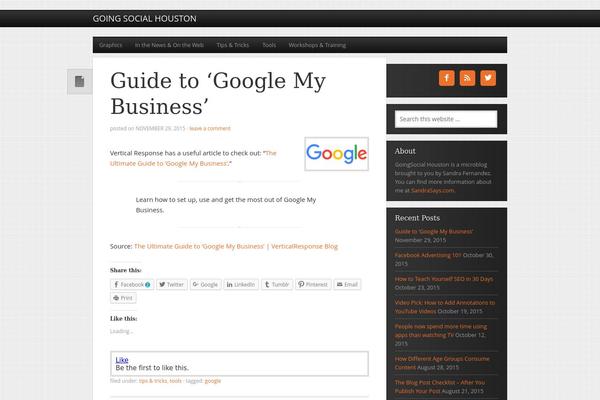Open the Tips & Tricks menu item

(233, 45)
